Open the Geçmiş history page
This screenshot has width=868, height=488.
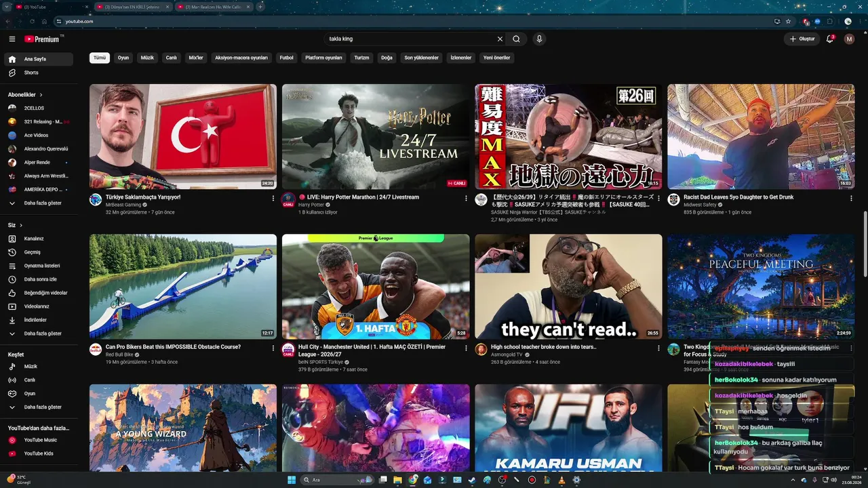coord(39,252)
